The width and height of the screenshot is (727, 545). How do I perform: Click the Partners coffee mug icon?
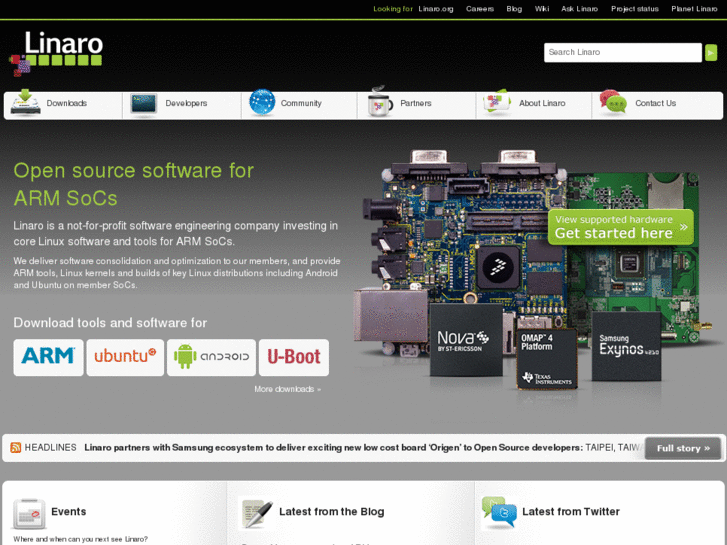coord(380,102)
